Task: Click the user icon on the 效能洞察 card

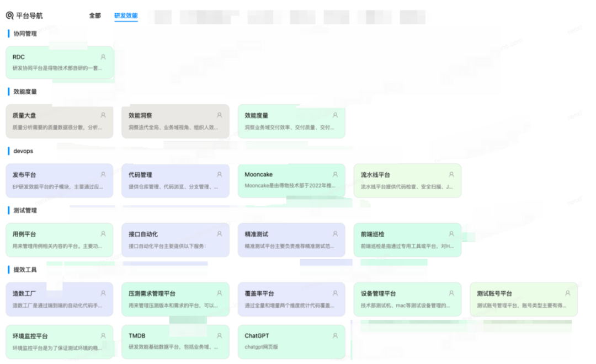Action: coord(219,115)
